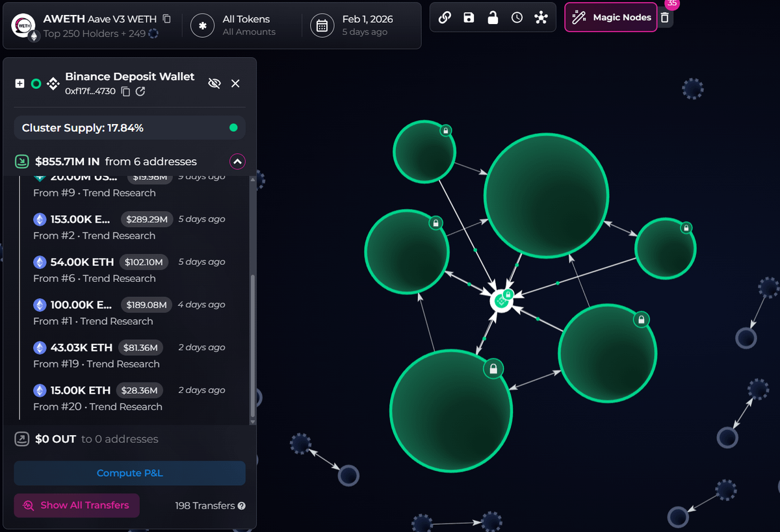Click the save (floppy disk) icon
This screenshot has width=780, height=532.
point(469,18)
